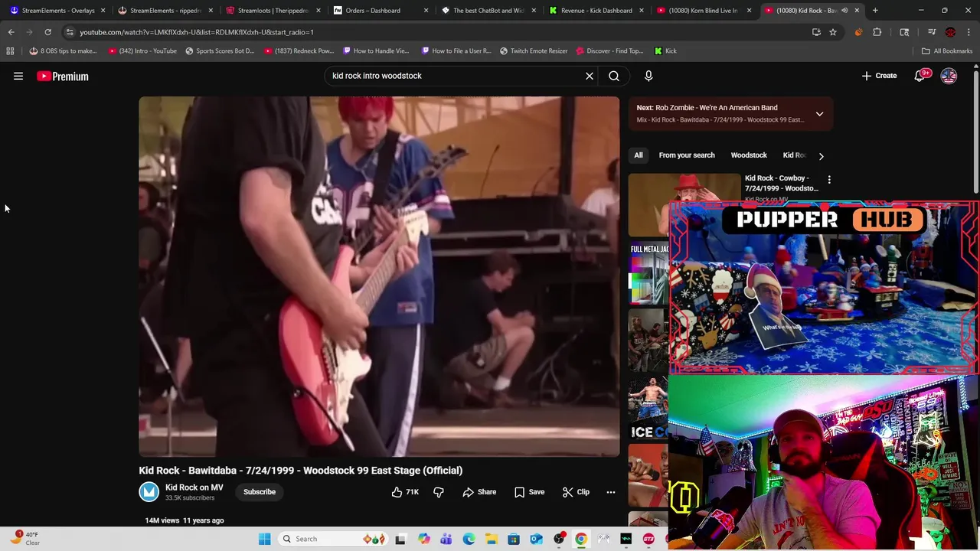Image resolution: width=980 pixels, height=551 pixels.
Task: Share the Kid Rock video
Action: tap(479, 492)
